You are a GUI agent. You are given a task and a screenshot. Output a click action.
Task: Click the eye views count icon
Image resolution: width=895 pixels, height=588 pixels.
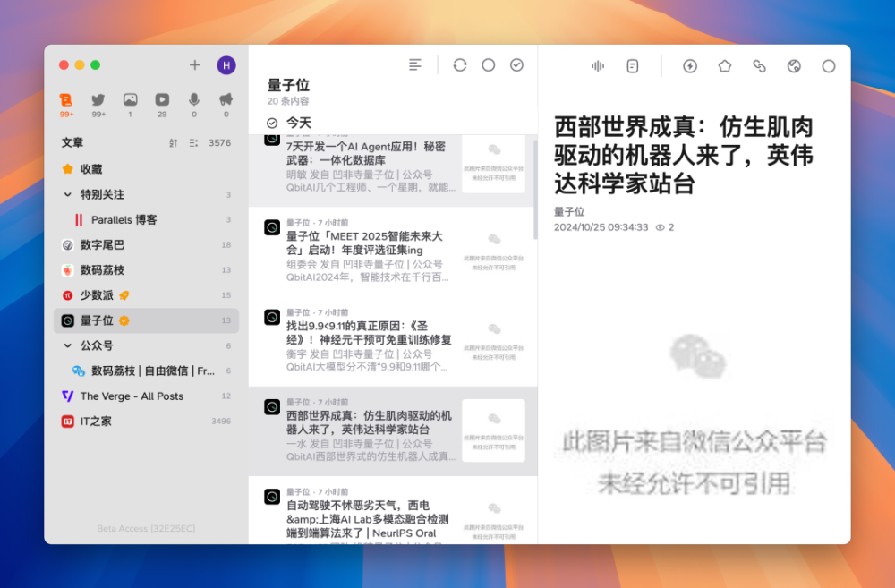(661, 227)
